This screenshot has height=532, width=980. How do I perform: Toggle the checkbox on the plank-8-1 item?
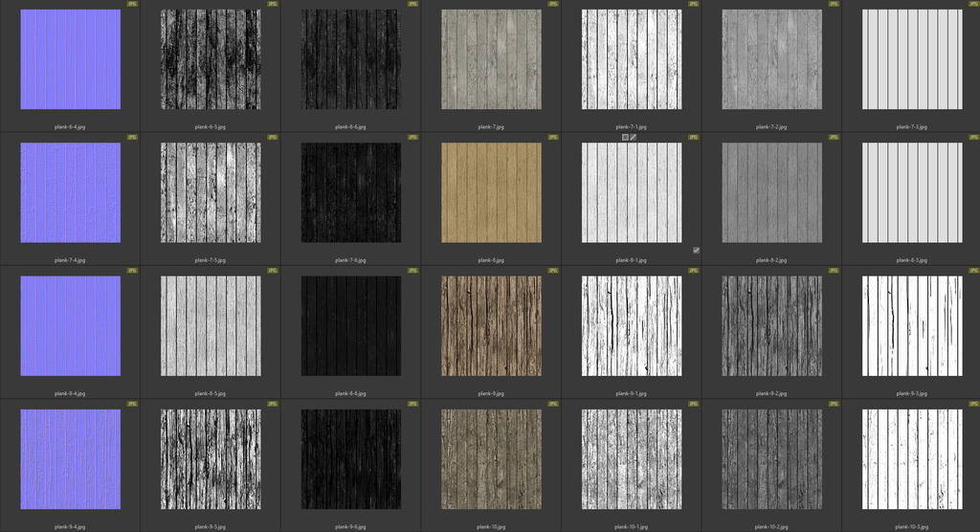696,250
